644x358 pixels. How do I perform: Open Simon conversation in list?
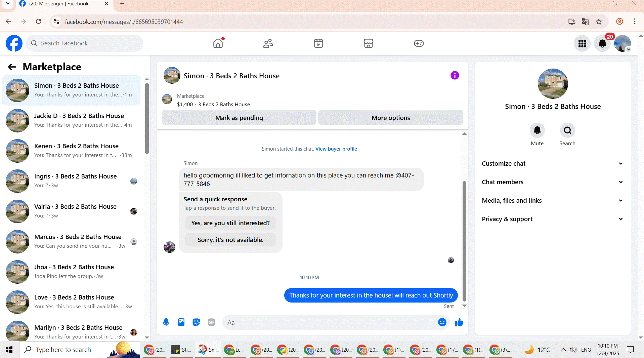point(71,90)
